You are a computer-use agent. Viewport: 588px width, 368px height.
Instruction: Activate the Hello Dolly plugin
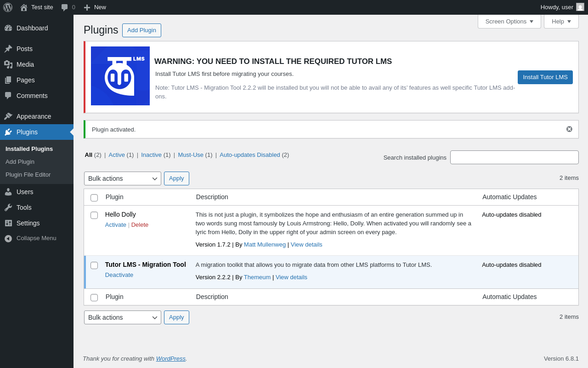click(x=116, y=224)
